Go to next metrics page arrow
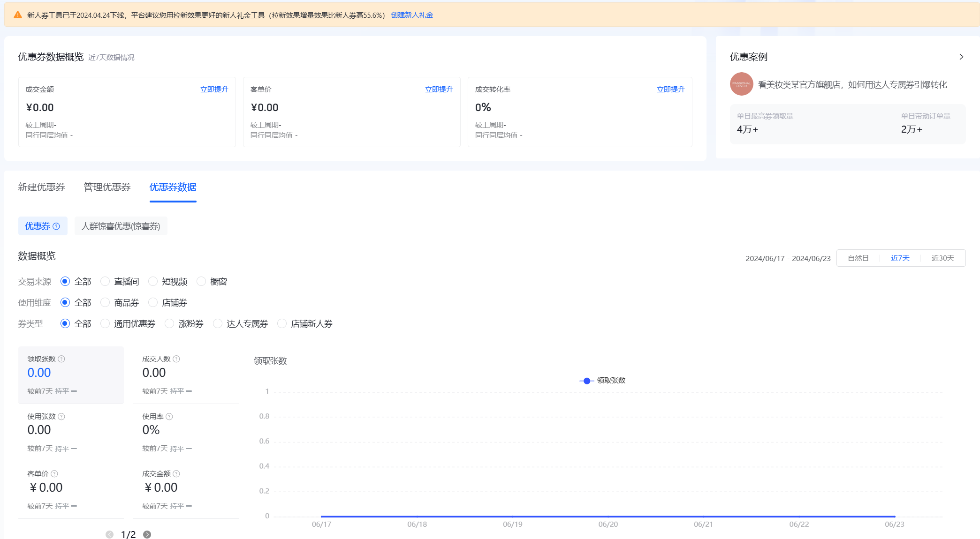Screen dimensions: 980x539 [147, 534]
